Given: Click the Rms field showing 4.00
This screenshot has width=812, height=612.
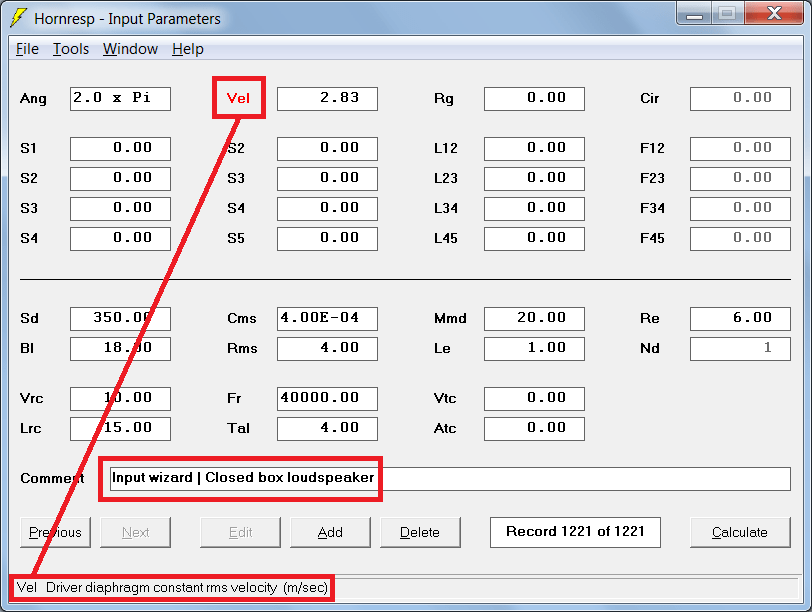Looking at the screenshot, I should point(327,349).
